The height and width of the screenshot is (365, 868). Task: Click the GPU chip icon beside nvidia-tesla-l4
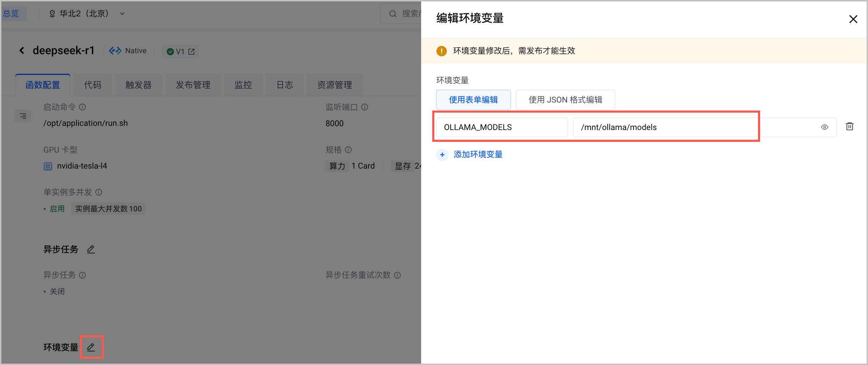click(x=48, y=166)
